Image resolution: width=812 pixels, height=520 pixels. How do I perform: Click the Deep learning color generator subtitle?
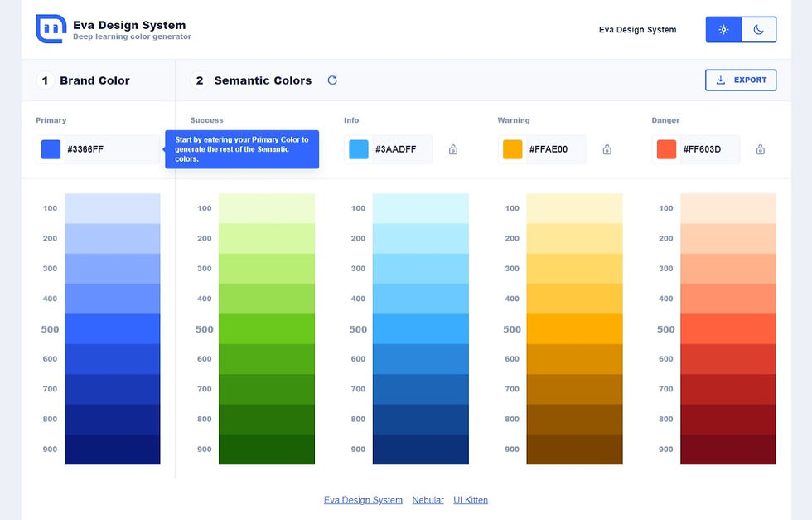click(x=132, y=36)
